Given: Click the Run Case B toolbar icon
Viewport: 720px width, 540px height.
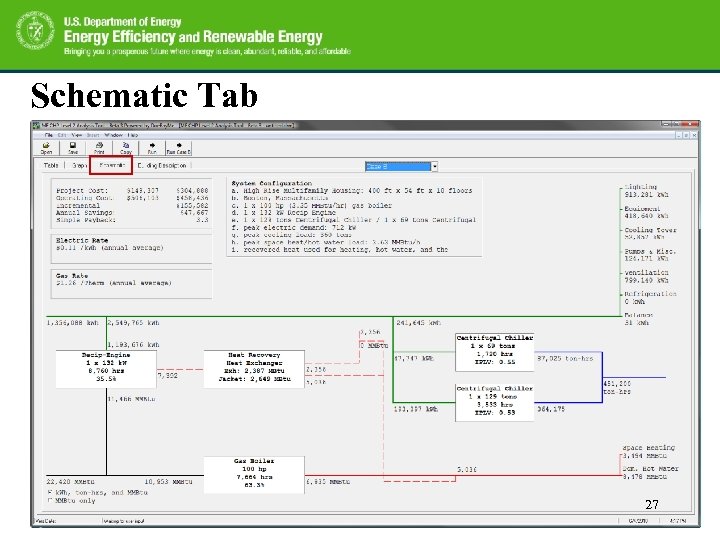Looking at the screenshot, I should [179, 148].
